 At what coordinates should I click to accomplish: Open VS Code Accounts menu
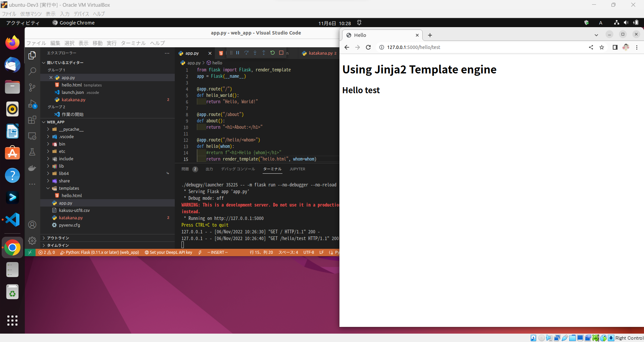(32, 225)
